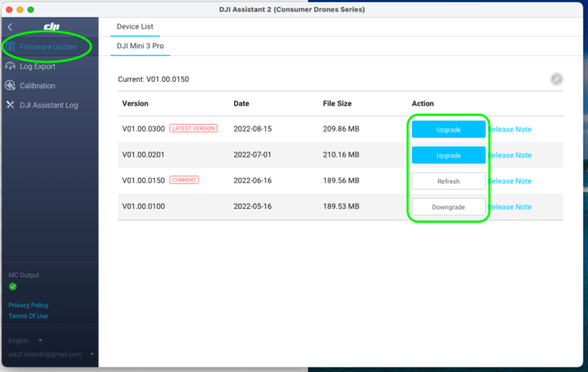The height and width of the screenshot is (372, 588).
Task: Click version cell V01.00.0201
Action: [143, 155]
